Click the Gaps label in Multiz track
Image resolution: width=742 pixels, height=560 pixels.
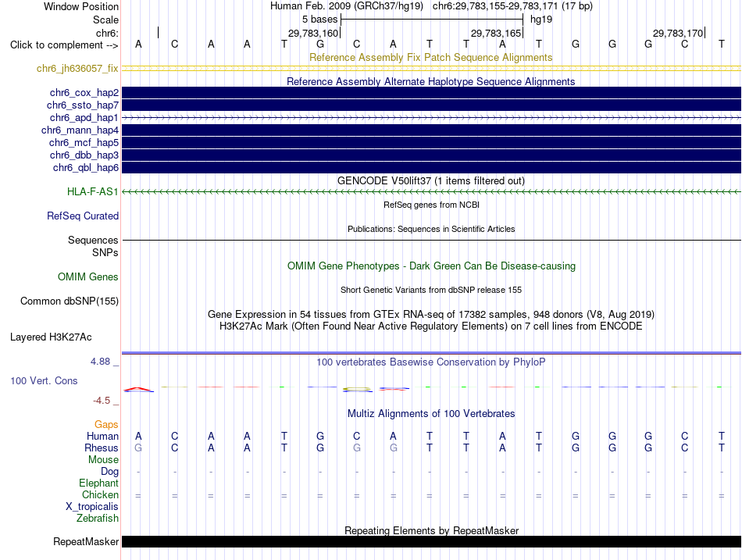[x=106, y=425]
